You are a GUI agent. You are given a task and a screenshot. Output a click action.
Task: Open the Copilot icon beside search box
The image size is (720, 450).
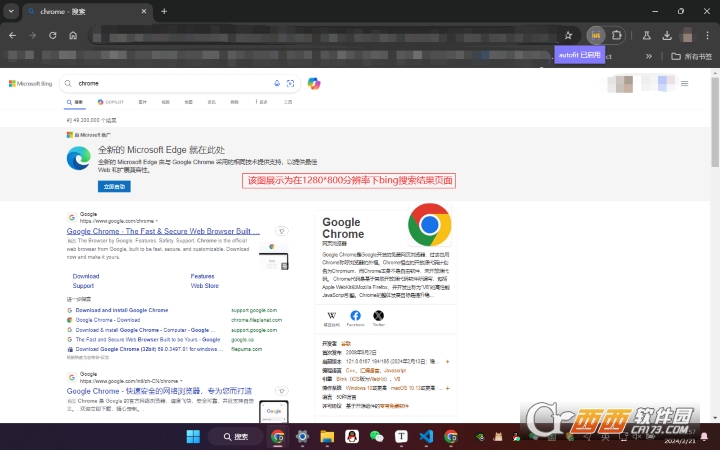click(x=314, y=84)
